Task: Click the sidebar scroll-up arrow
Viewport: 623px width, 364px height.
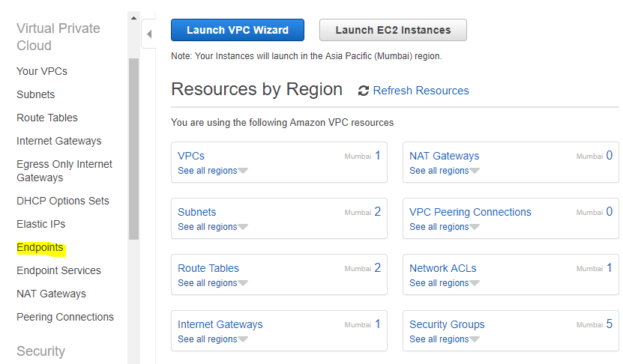Action: [133, 18]
